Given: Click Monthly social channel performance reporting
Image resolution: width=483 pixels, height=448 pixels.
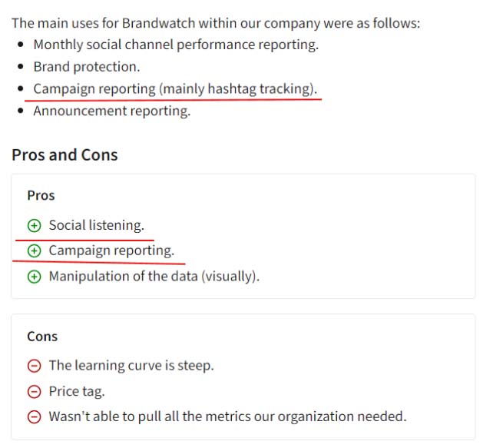Looking at the screenshot, I should click(x=176, y=45).
